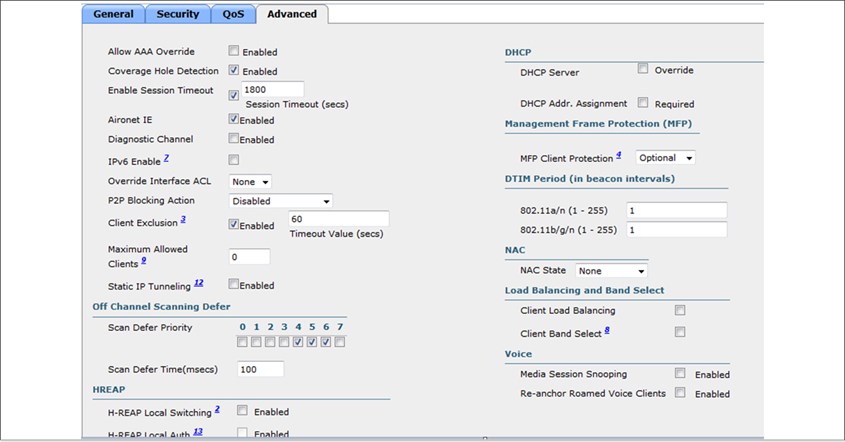The width and height of the screenshot is (845, 442).
Task: Select the QoS tab
Action: (x=232, y=14)
